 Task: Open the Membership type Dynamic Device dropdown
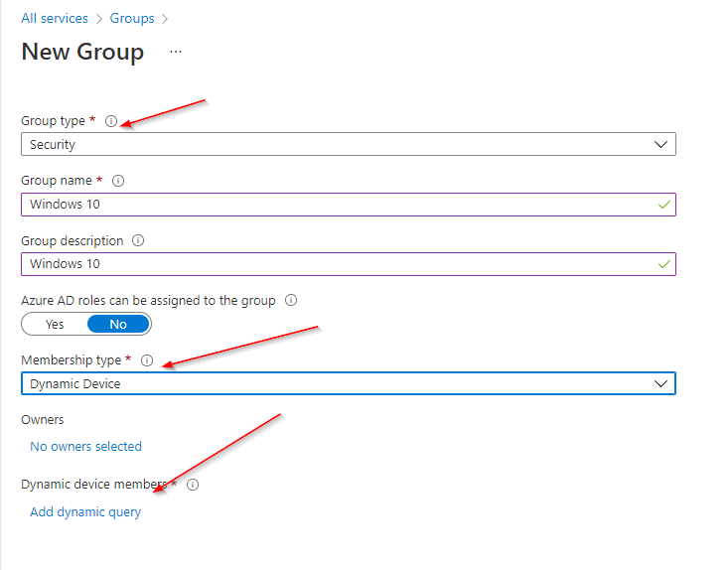[x=349, y=384]
